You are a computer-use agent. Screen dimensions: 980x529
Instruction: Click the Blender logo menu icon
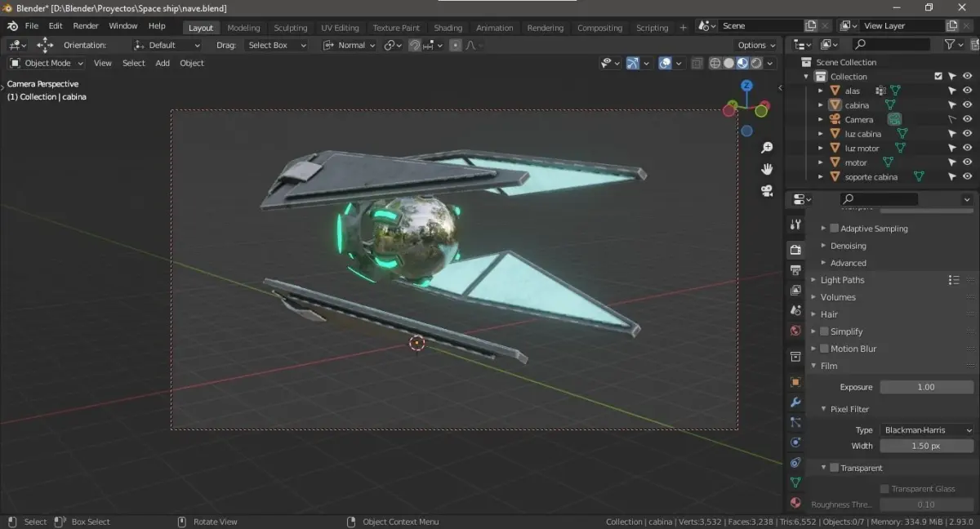coord(12,26)
